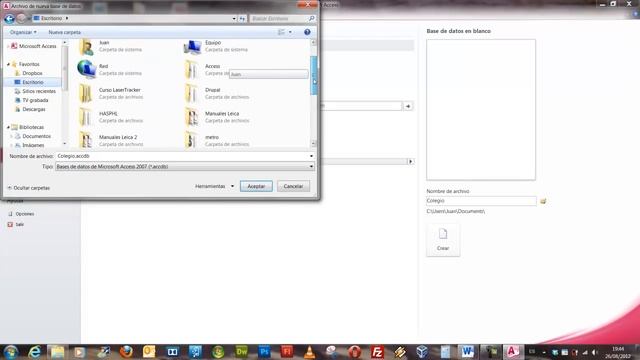The height and width of the screenshot is (360, 640).
Task: Open the help icon in the dialog toolbar
Action: coord(307,32)
